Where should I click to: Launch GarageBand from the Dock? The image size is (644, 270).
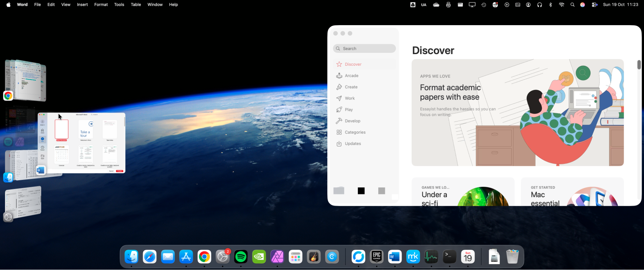coord(314,257)
